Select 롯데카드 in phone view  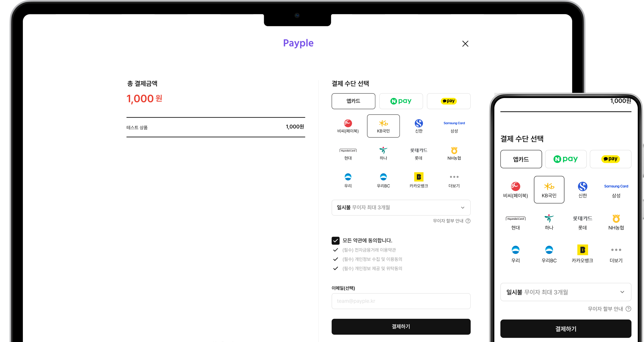click(583, 223)
